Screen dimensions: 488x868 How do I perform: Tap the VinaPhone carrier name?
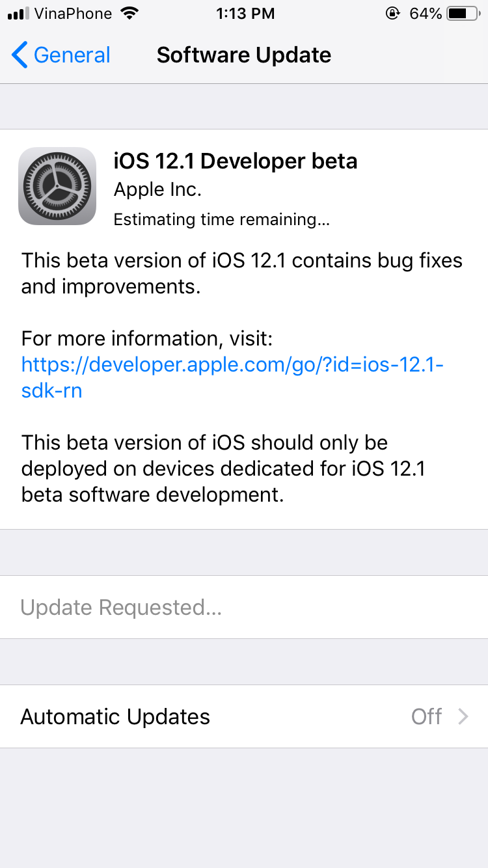click(x=73, y=14)
